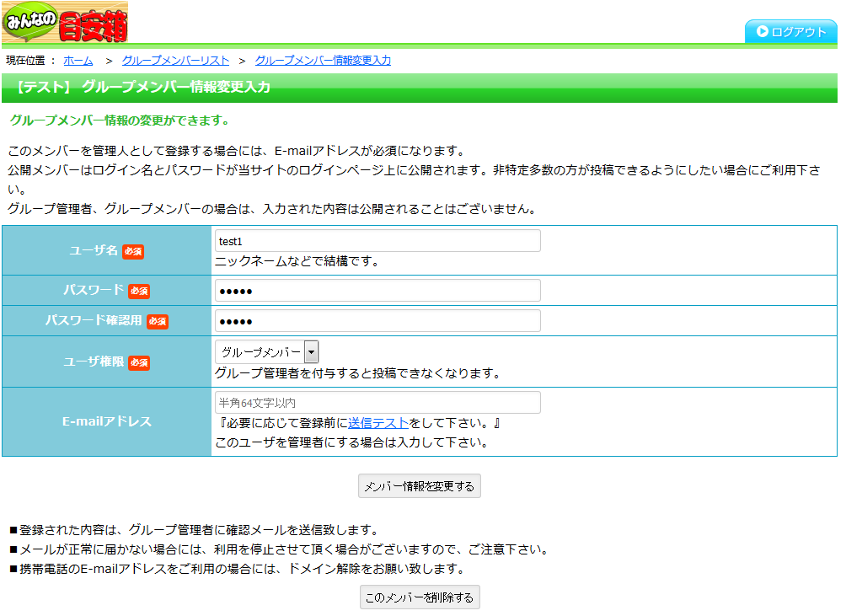846x616 pixels.
Task: Click the パスワード input field
Action: [x=377, y=290]
